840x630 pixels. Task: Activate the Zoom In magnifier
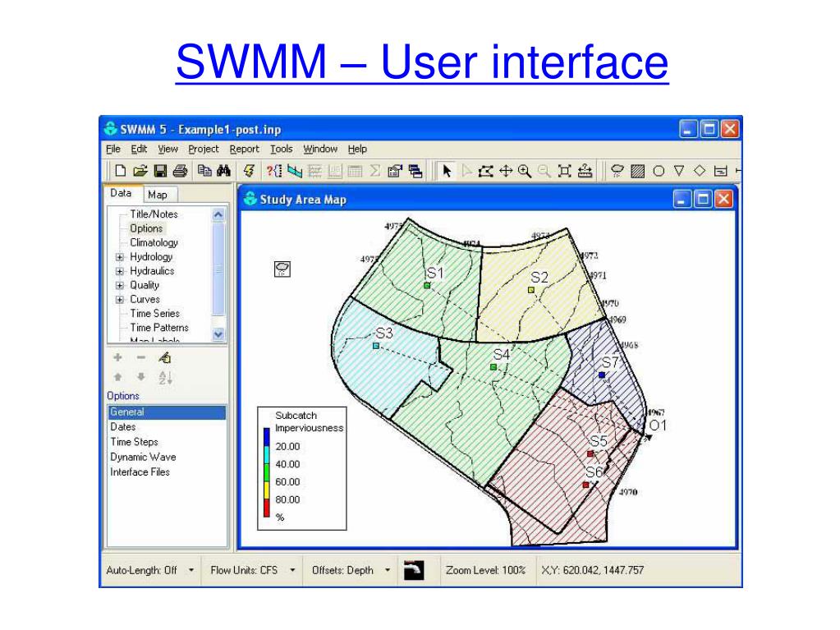coord(525,171)
